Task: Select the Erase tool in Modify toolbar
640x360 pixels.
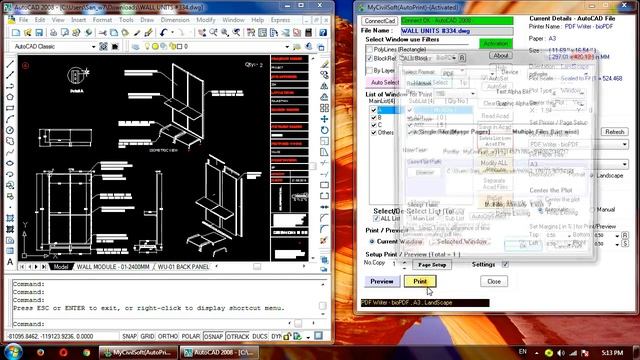Action: (x=324, y=64)
